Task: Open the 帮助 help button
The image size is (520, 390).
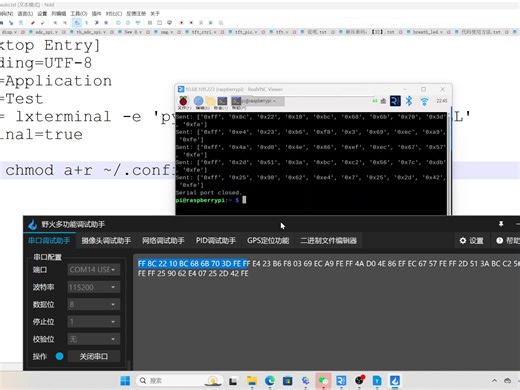Action: [508, 241]
